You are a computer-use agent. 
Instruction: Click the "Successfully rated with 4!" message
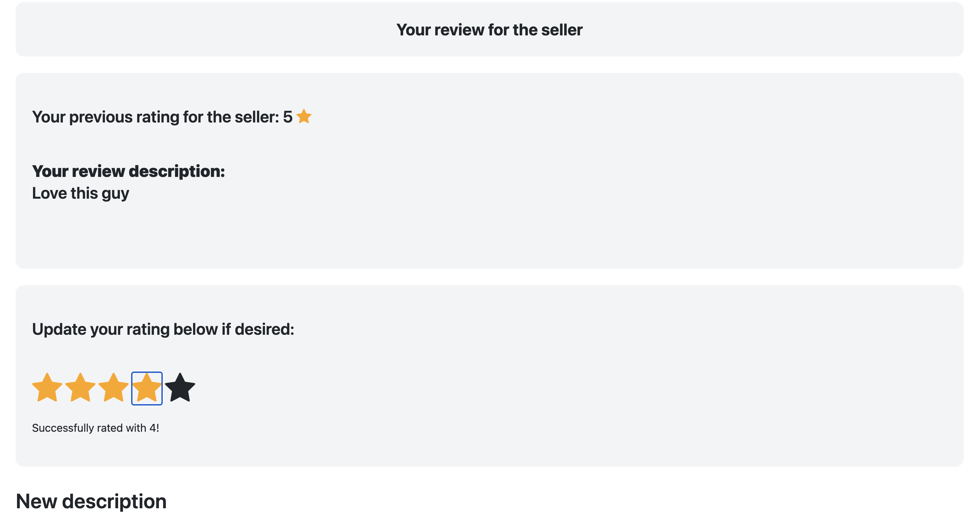click(x=95, y=428)
